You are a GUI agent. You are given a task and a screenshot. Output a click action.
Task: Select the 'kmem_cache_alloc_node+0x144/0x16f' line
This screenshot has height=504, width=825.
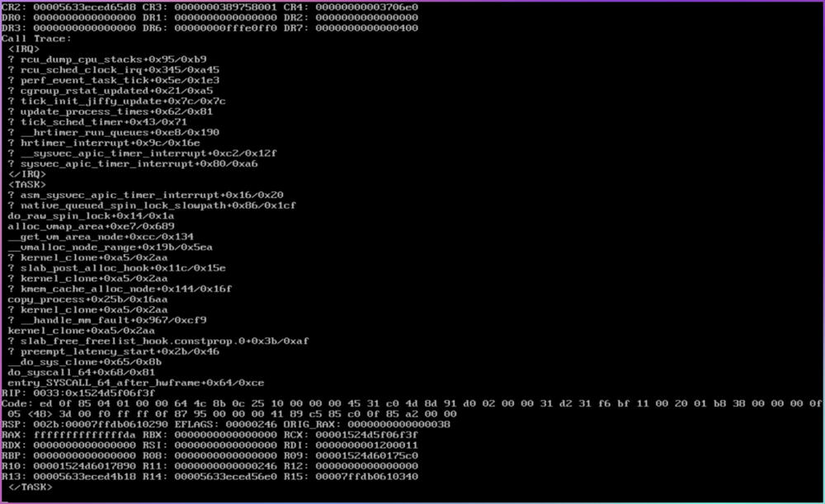120,289
